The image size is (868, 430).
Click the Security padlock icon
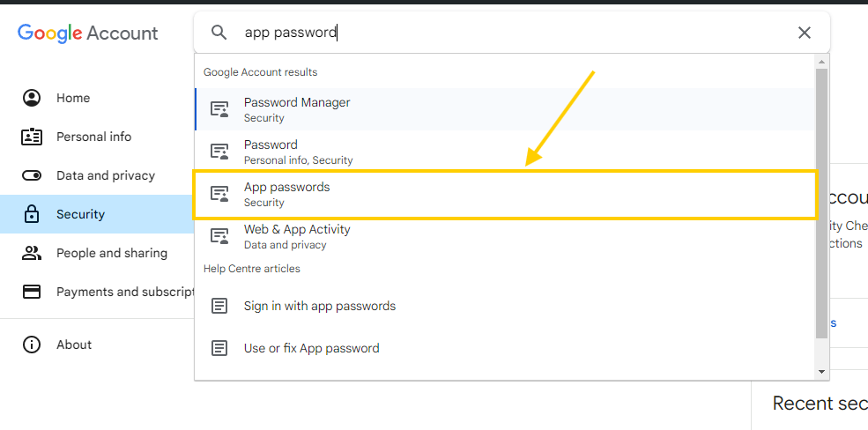click(32, 214)
